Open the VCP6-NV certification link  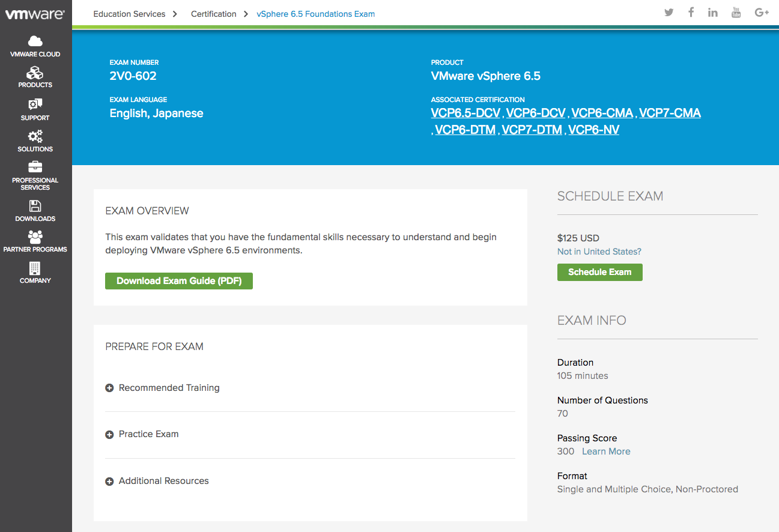(593, 130)
